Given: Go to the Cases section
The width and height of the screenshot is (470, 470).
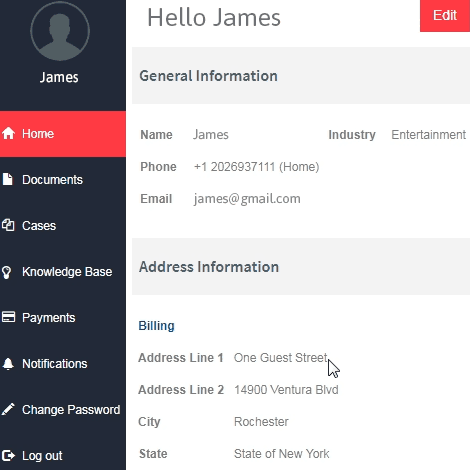Looking at the screenshot, I should pyautogui.click(x=63, y=226).
